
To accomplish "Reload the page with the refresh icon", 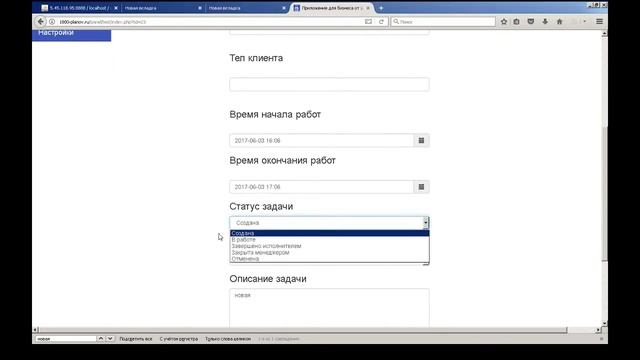I will pyautogui.click(x=381, y=22).
